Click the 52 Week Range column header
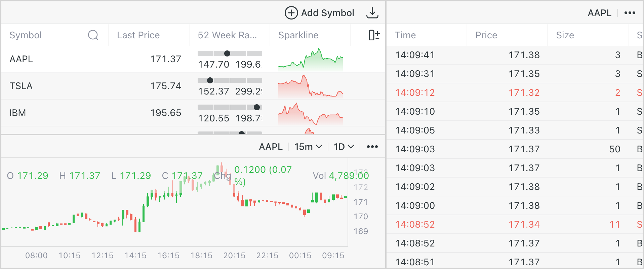644x269 pixels. tap(227, 35)
